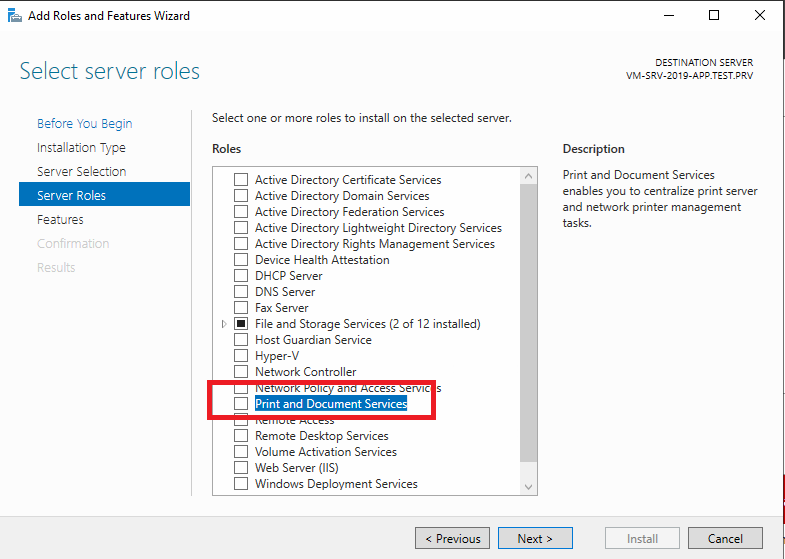Select the Network Controller label
This screenshot has height=559, width=785.
[x=305, y=372]
